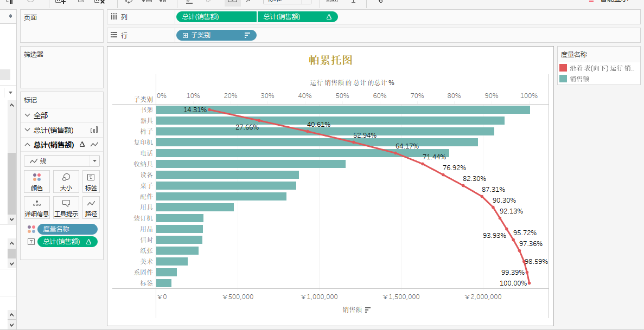
Task: Expand the 全部 marks section
Action: point(28,115)
